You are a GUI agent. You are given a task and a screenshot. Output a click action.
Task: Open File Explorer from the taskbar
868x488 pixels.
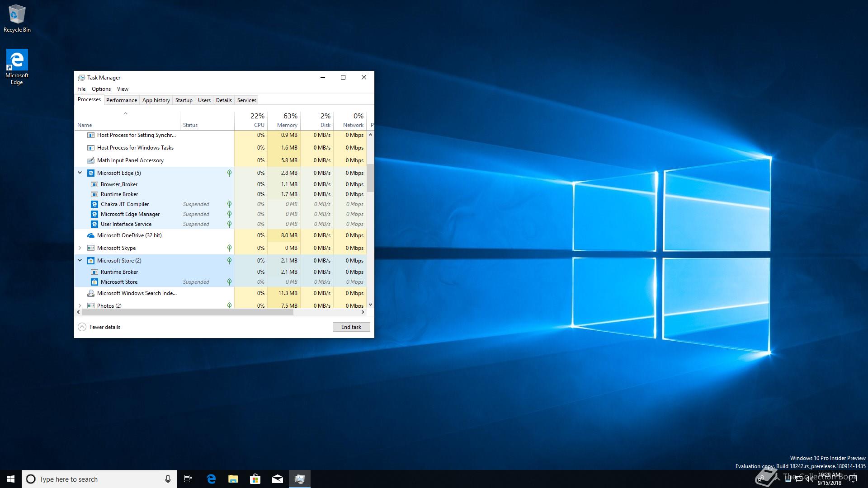[233, 479]
